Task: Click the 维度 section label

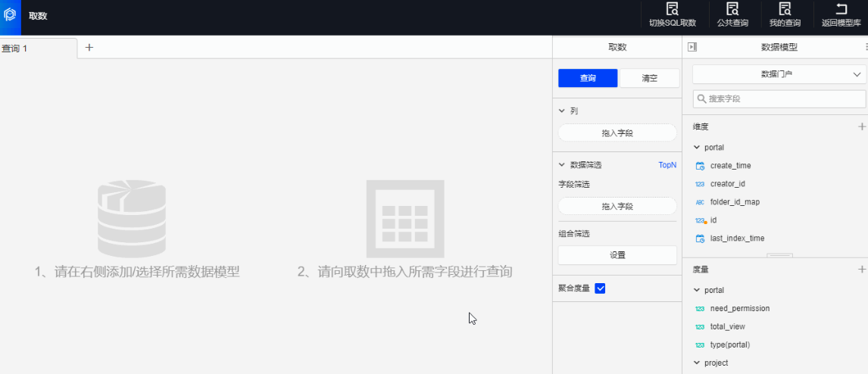Action: pyautogui.click(x=701, y=126)
